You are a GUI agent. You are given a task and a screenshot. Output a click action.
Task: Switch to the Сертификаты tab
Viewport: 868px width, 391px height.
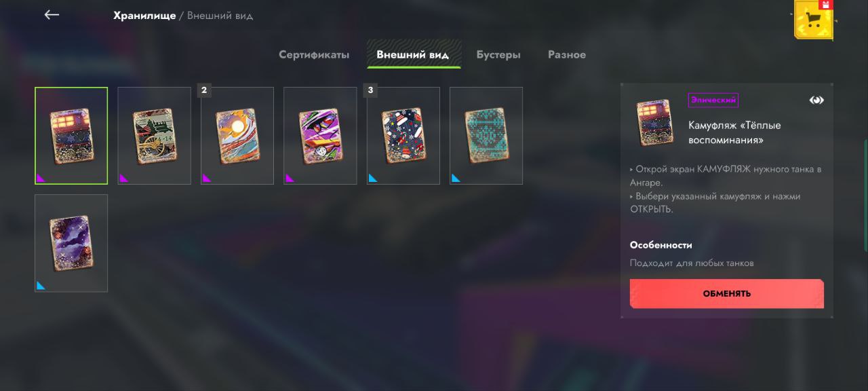[314, 54]
